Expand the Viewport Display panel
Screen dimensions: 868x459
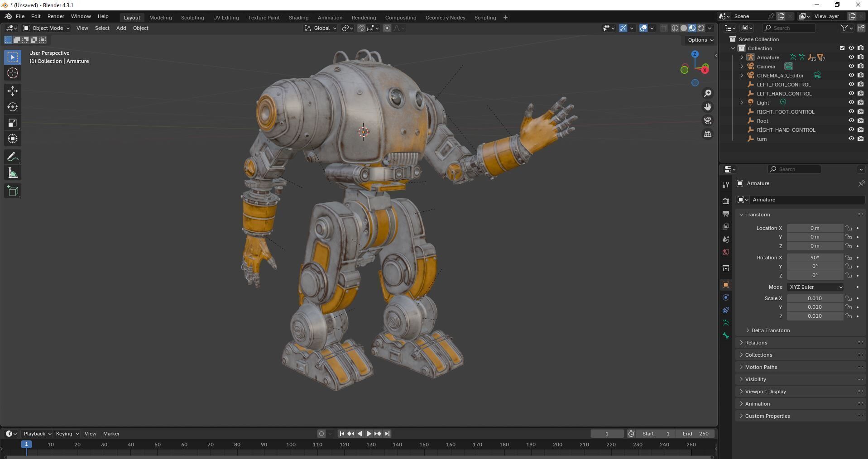765,392
